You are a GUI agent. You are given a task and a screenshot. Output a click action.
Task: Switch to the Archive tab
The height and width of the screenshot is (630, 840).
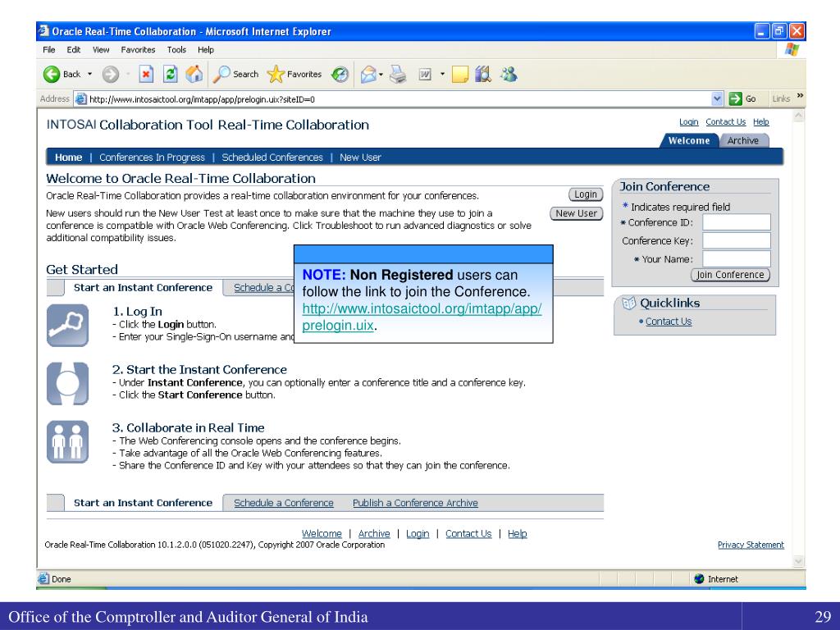pyautogui.click(x=742, y=140)
